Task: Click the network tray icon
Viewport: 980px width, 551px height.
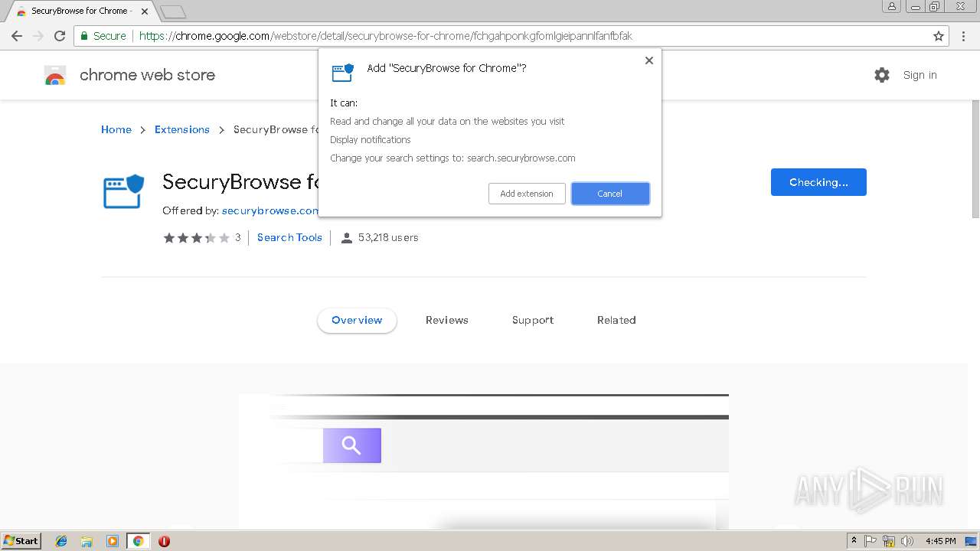Action: click(889, 541)
